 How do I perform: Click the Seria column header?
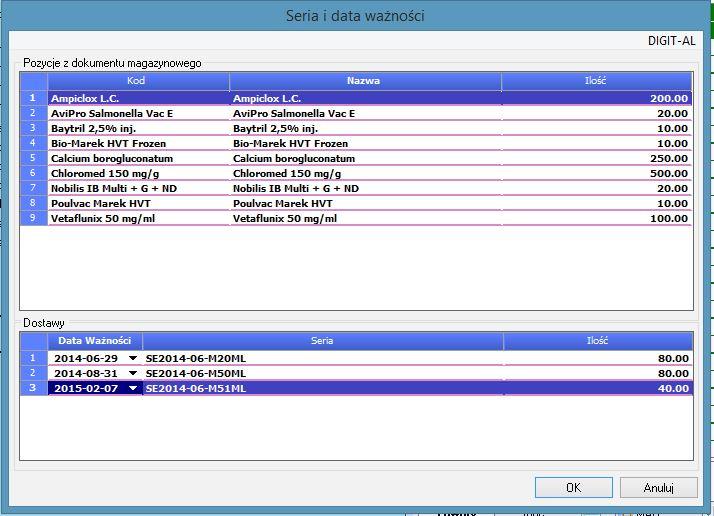coord(322,341)
